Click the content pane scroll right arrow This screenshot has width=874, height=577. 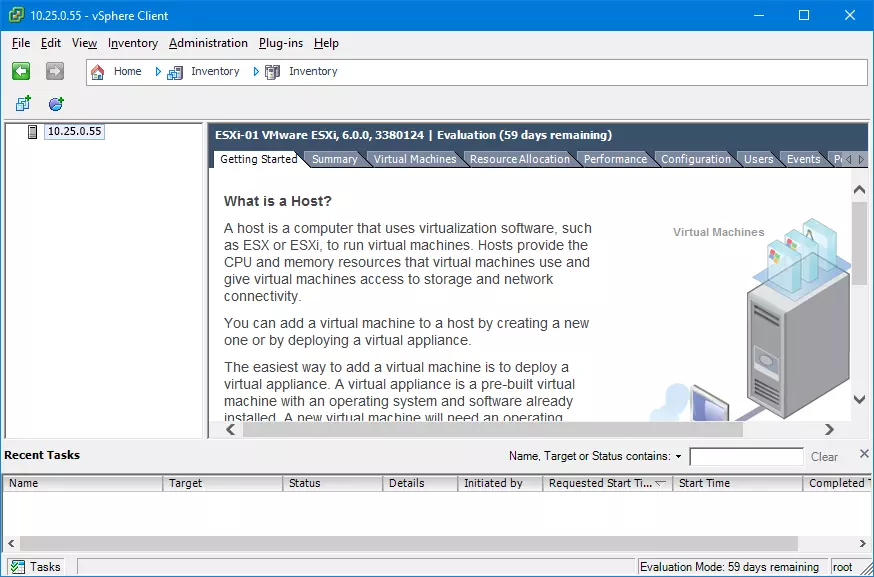tap(829, 429)
